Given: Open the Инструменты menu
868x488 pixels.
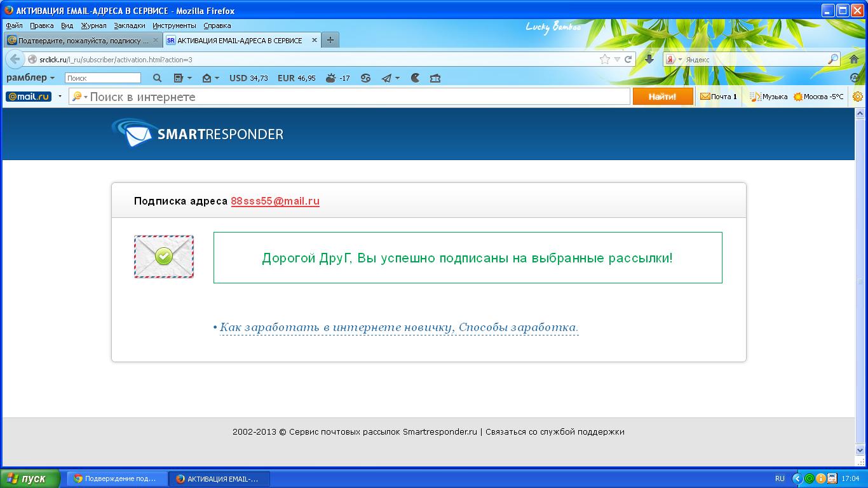Looking at the screenshot, I should [x=174, y=25].
